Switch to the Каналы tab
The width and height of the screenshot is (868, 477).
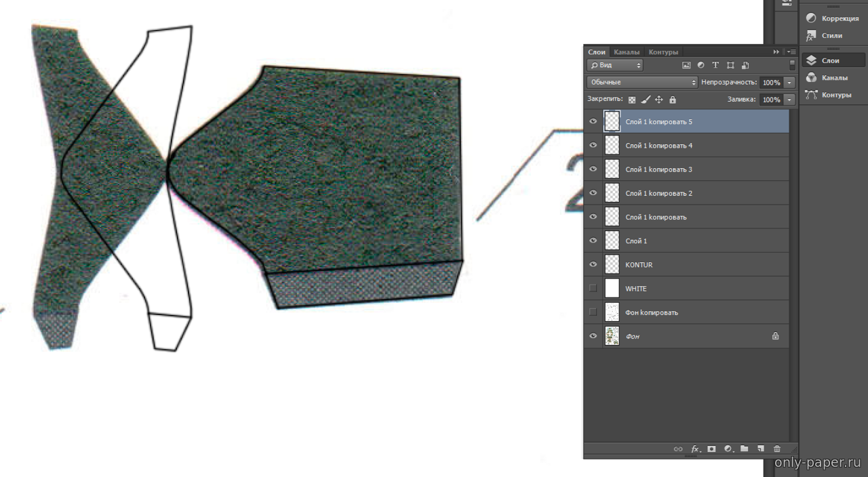(627, 52)
